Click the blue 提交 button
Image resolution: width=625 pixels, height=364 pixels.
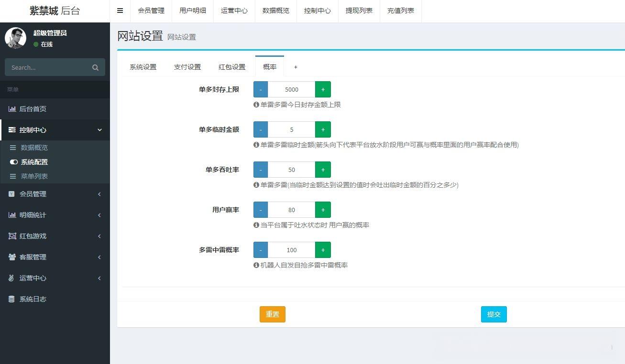click(493, 314)
